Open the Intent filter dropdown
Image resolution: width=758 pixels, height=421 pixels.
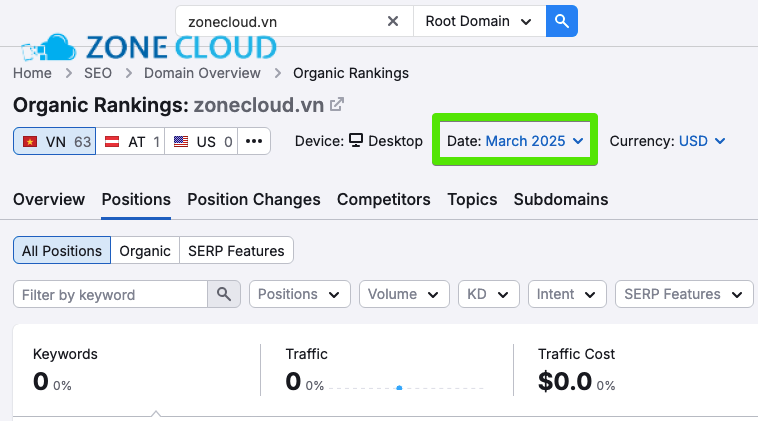tap(567, 294)
